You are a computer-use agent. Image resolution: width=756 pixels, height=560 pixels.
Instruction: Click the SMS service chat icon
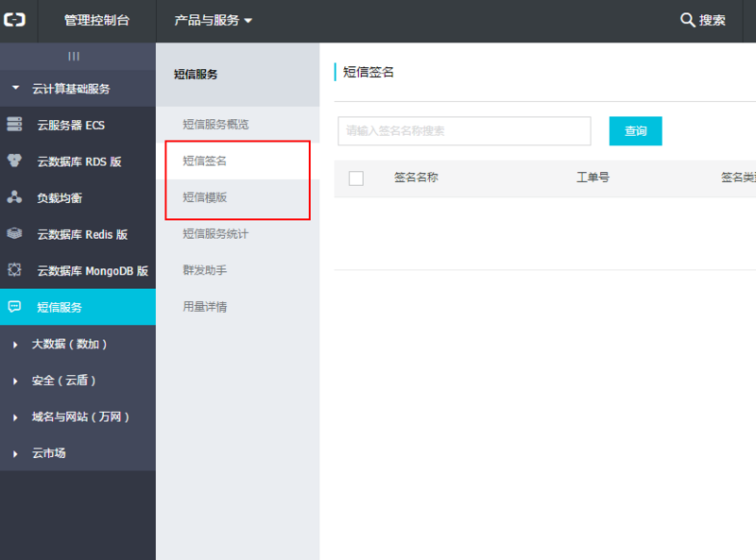coord(14,307)
